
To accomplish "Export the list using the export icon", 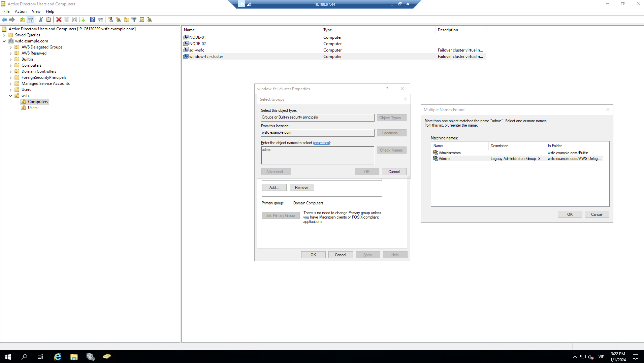I will (x=83, y=20).
